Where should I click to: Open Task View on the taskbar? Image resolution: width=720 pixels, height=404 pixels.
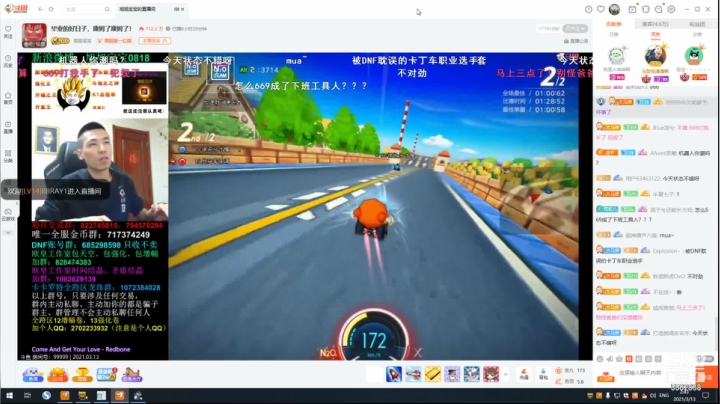tap(27, 395)
